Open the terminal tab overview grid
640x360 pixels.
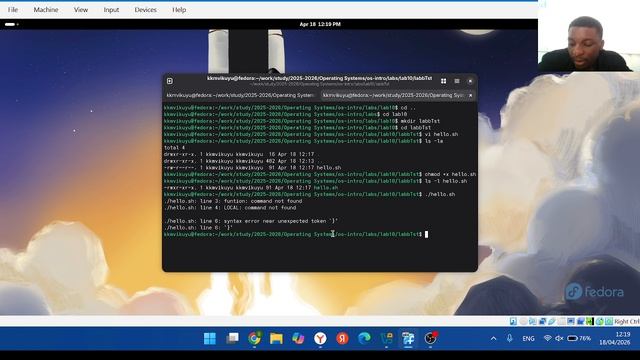pyautogui.click(x=443, y=81)
